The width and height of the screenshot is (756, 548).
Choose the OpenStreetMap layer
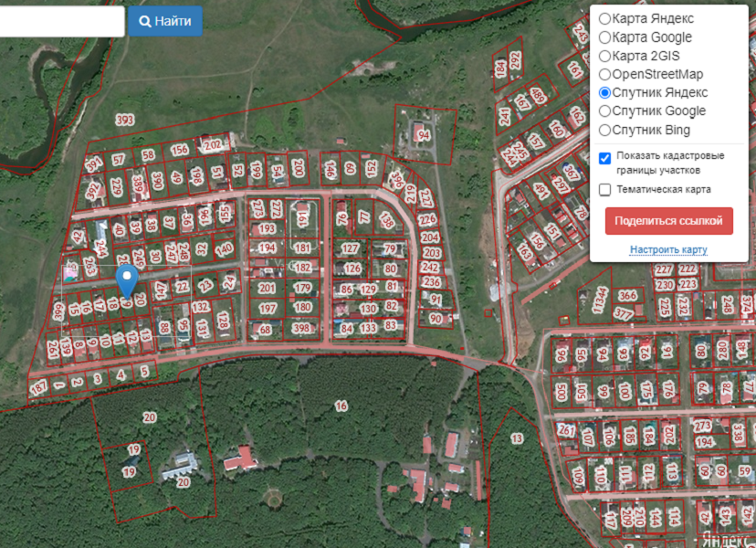[x=604, y=74]
